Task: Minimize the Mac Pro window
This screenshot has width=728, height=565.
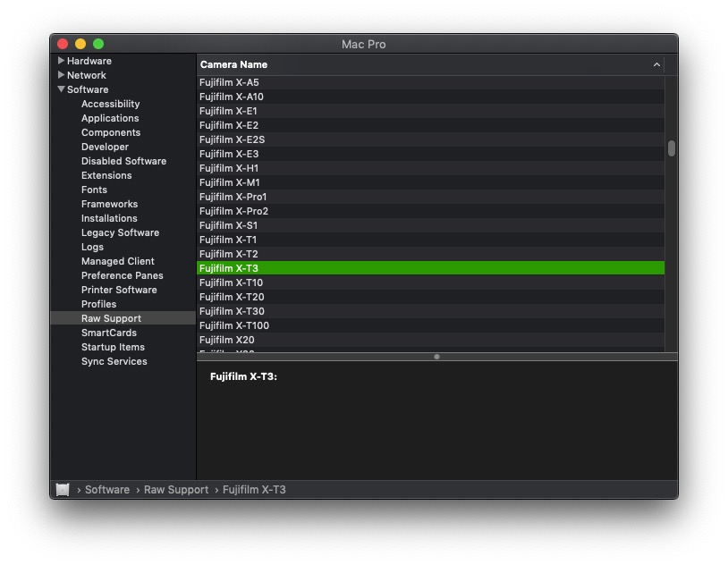Action: (80, 44)
